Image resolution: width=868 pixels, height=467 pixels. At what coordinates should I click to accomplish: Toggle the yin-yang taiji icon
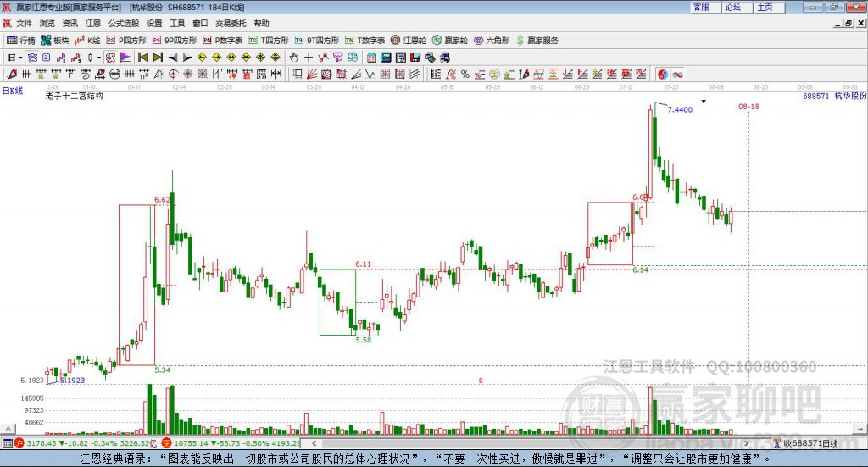tap(663, 74)
